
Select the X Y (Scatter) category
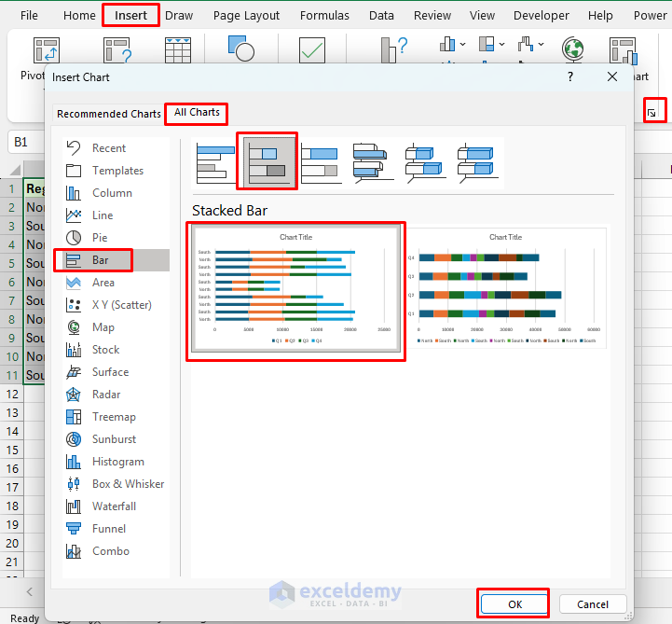pyautogui.click(x=116, y=305)
